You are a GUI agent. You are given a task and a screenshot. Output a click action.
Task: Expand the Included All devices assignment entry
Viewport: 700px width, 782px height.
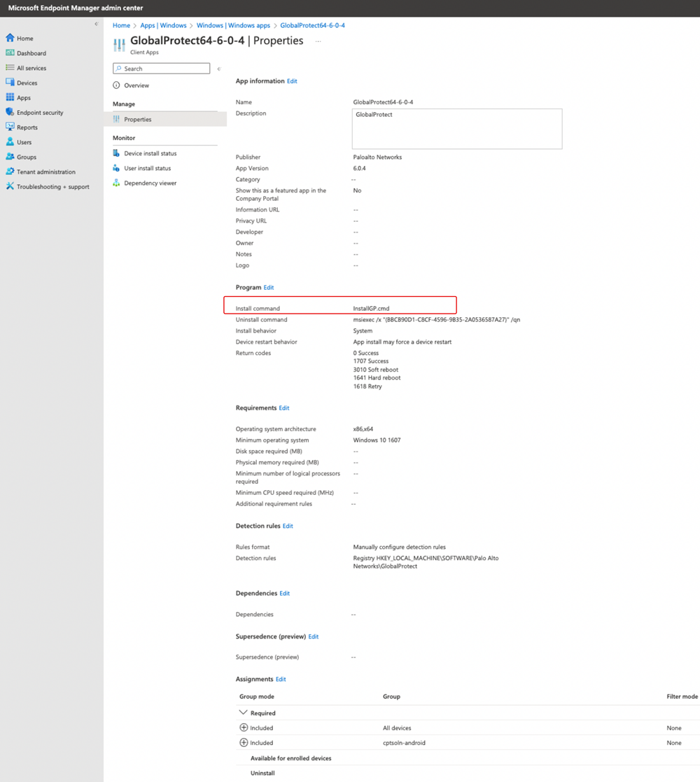tap(241, 727)
